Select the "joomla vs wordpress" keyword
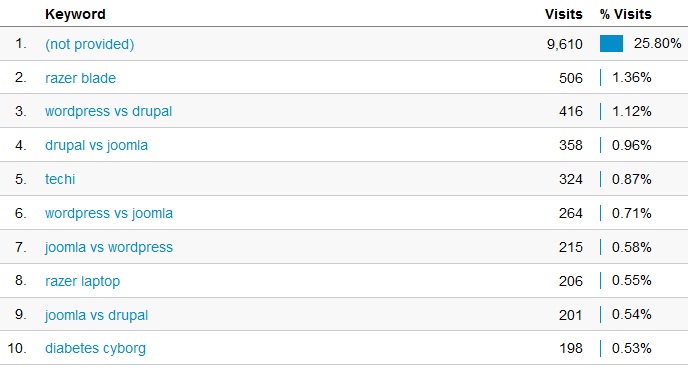The height and width of the screenshot is (370, 688). click(x=109, y=247)
